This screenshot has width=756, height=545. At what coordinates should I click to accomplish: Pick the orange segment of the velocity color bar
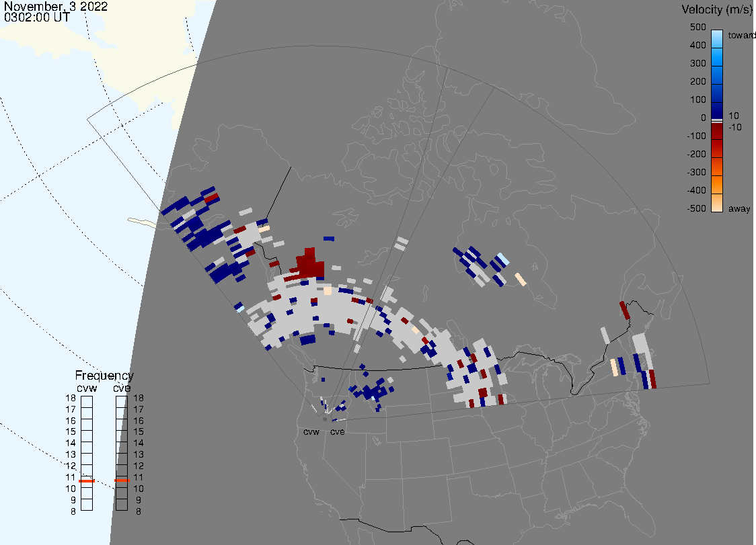[717, 183]
